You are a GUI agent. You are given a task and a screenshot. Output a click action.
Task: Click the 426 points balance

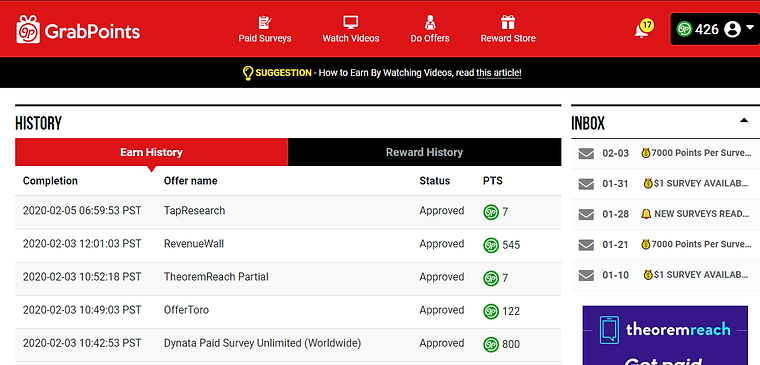tap(707, 30)
